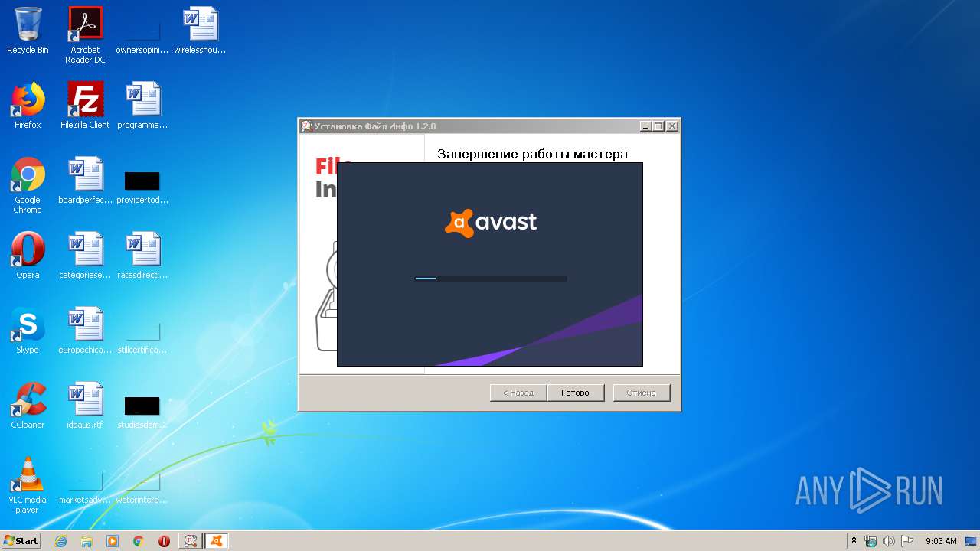Select the ratesdirecti... Word document
980x551 pixels.
coord(142,256)
